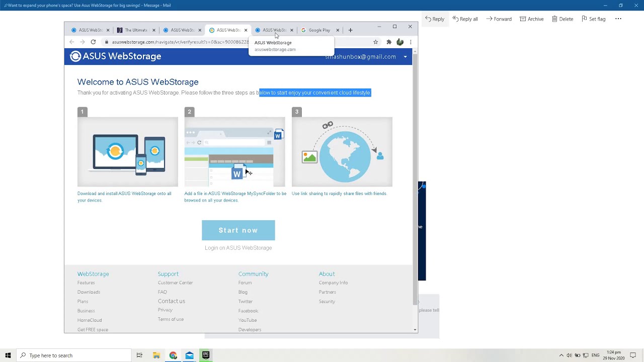Open the HomeCloud footer link
Image resolution: width=644 pixels, height=362 pixels.
click(x=90, y=320)
